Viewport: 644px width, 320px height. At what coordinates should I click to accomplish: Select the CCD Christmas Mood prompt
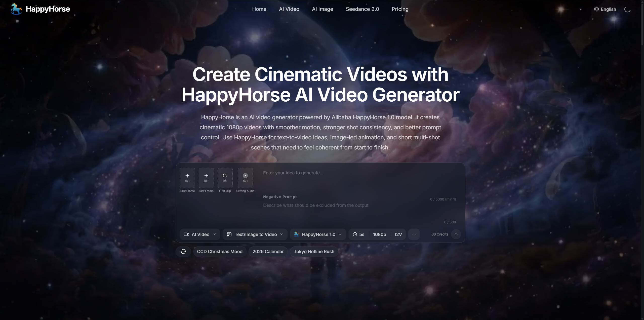tap(219, 251)
